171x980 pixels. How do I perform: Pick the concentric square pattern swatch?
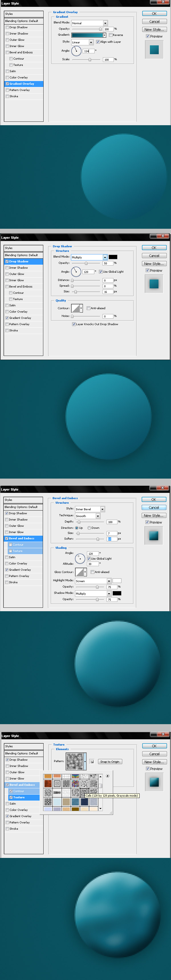pos(57,784)
